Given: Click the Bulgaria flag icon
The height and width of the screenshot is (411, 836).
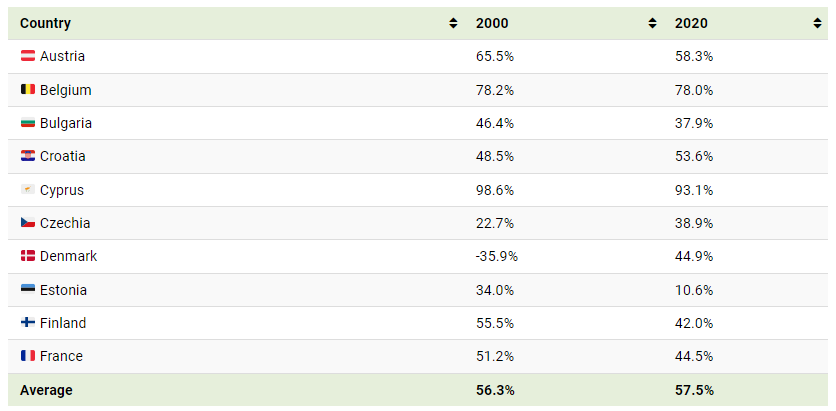Looking at the screenshot, I should pos(28,123).
